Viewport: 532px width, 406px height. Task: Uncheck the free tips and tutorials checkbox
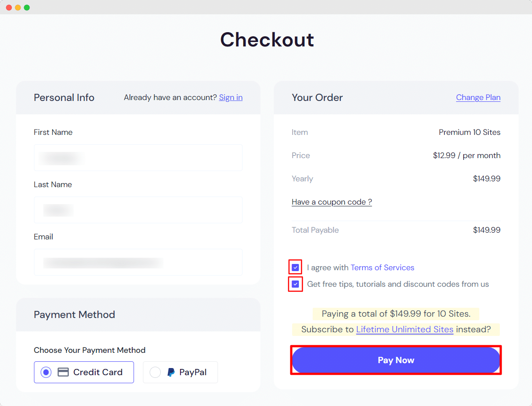click(x=296, y=284)
